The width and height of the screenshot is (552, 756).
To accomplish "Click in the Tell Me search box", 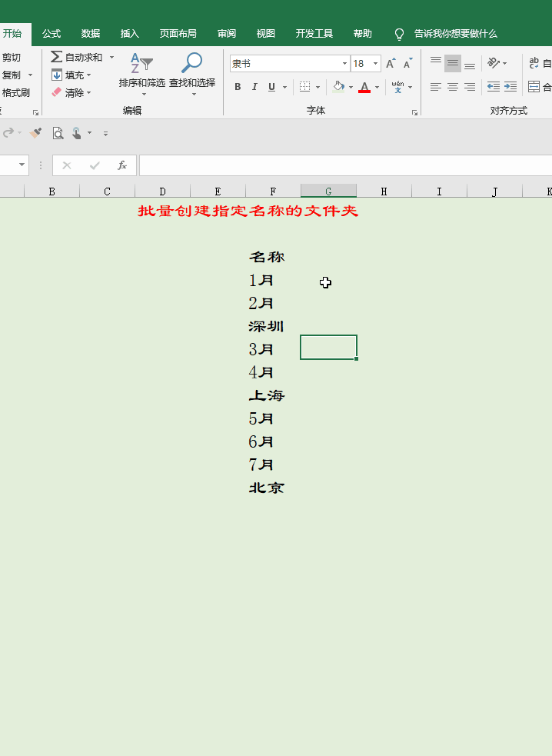I will click(456, 34).
